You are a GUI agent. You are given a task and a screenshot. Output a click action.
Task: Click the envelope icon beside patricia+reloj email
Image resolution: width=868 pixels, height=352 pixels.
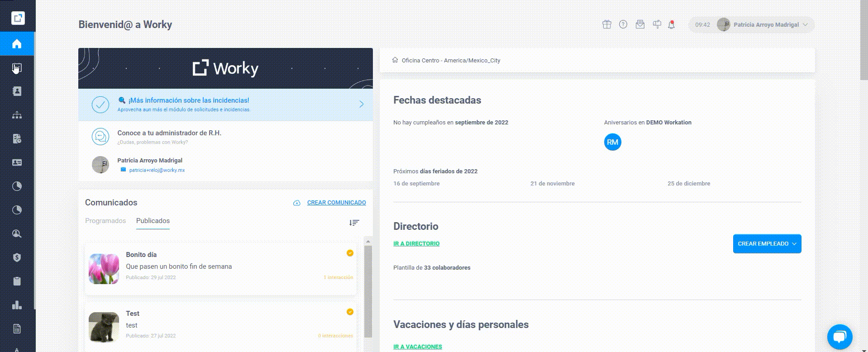point(123,170)
